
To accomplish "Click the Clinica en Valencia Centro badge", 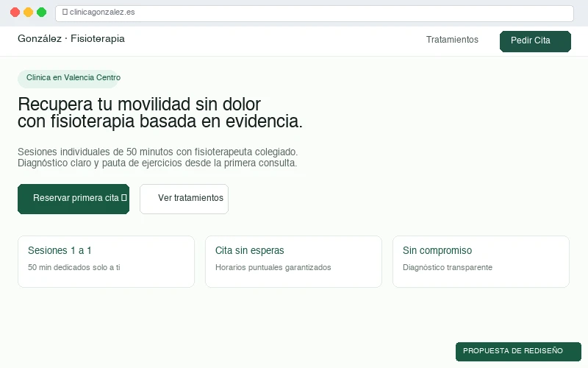I will pyautogui.click(x=68, y=79).
